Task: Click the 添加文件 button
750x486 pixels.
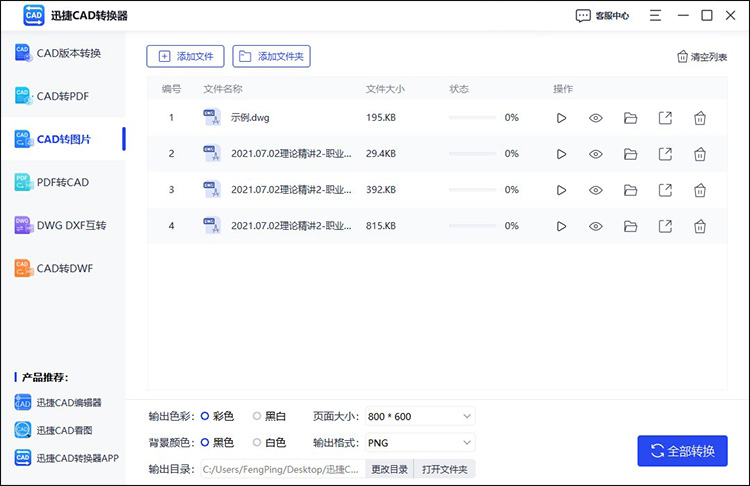Action: 185,56
